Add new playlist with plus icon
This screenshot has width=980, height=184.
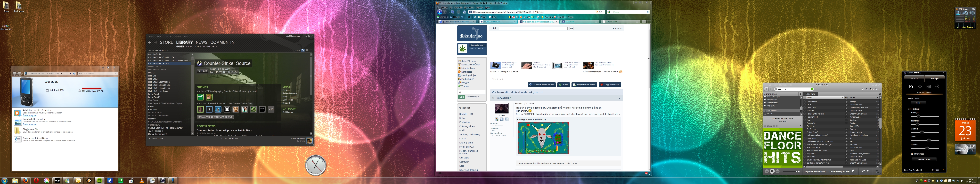801,94
